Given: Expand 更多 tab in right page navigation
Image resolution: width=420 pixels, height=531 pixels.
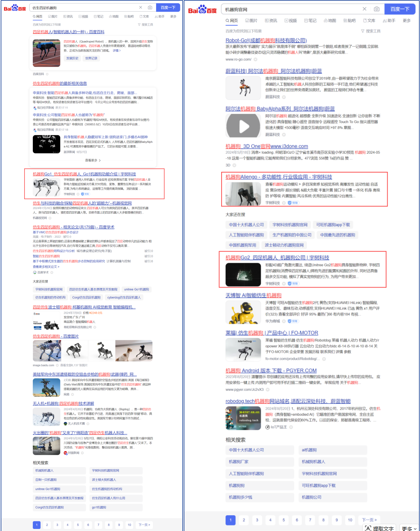Looking at the screenshot, I should click(407, 21).
